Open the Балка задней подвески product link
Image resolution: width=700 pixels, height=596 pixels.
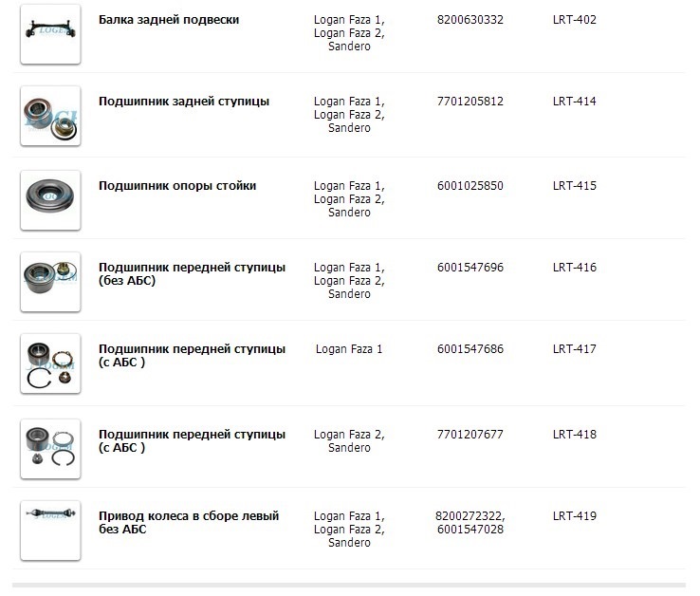tap(169, 20)
